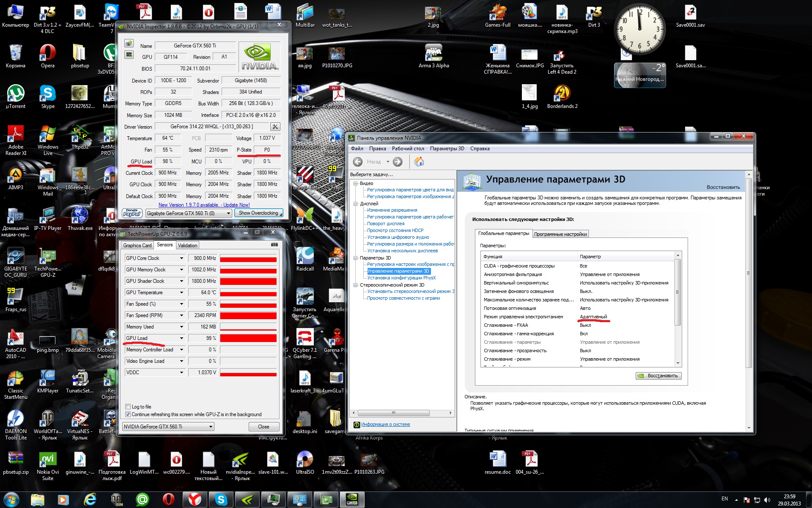Viewport: 812px width, 508px height.
Task: Select Программные настройки tab
Action: (x=560, y=234)
